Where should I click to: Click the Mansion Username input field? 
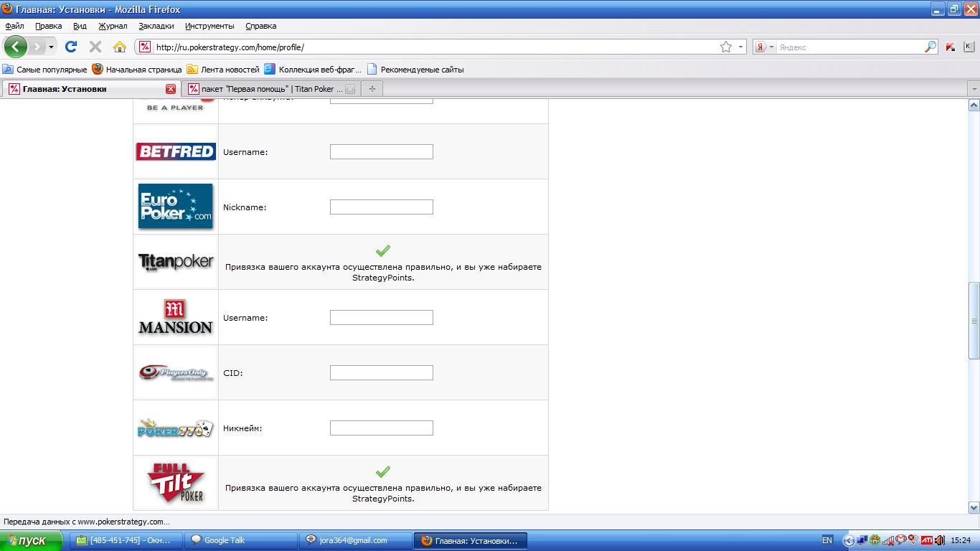[382, 318]
